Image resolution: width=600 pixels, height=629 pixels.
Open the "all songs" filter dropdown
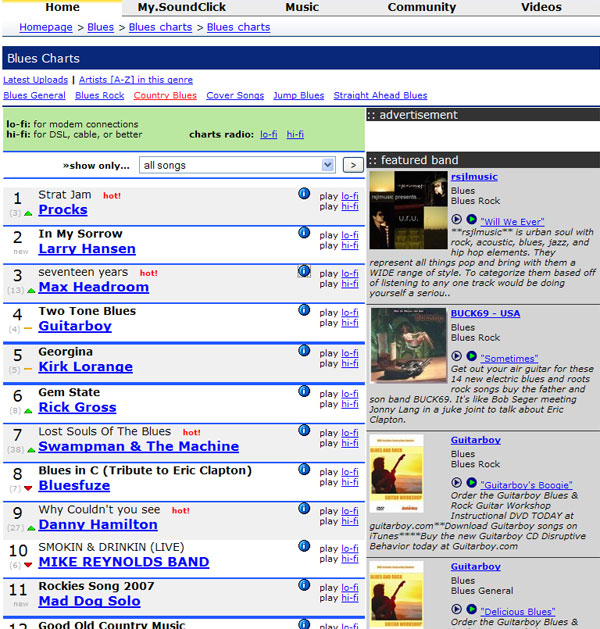(x=237, y=165)
